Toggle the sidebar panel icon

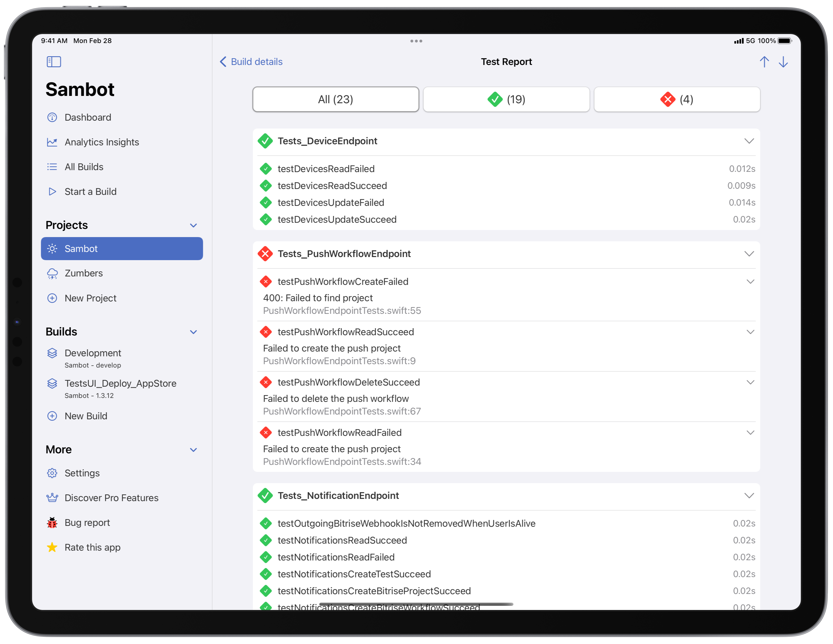[x=54, y=62]
